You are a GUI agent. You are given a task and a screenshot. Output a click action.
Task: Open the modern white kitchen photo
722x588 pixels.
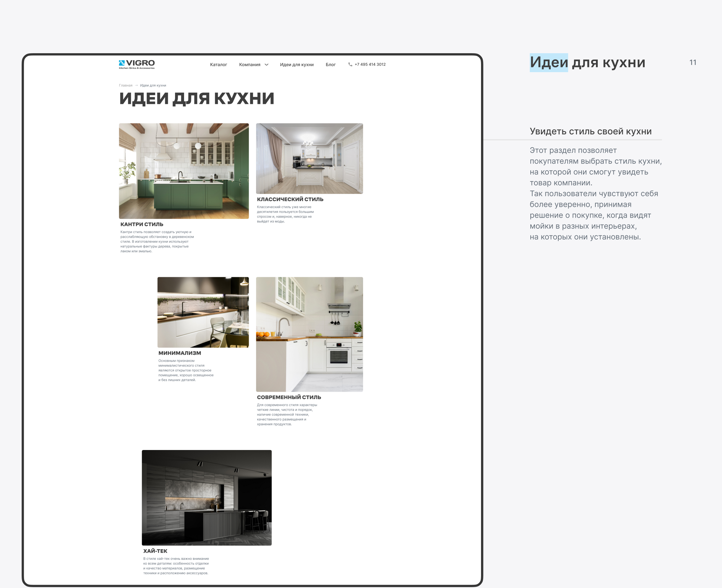(x=309, y=334)
